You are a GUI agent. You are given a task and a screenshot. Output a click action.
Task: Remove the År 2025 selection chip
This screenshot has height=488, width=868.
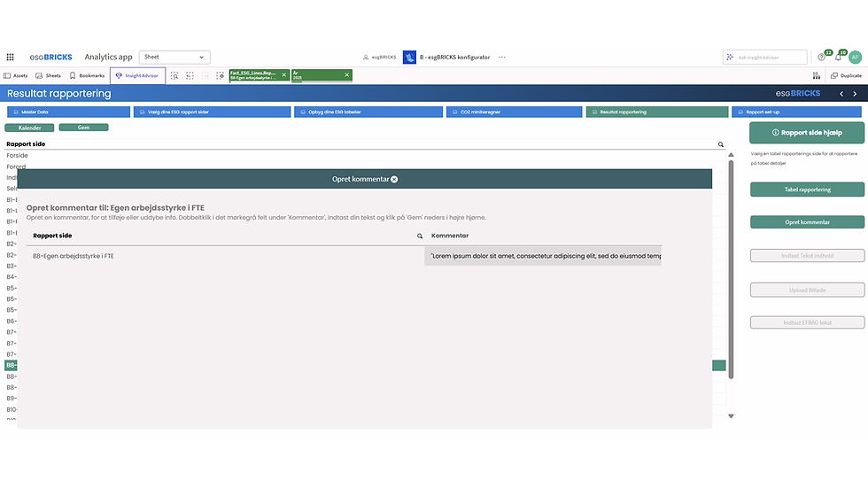point(347,75)
